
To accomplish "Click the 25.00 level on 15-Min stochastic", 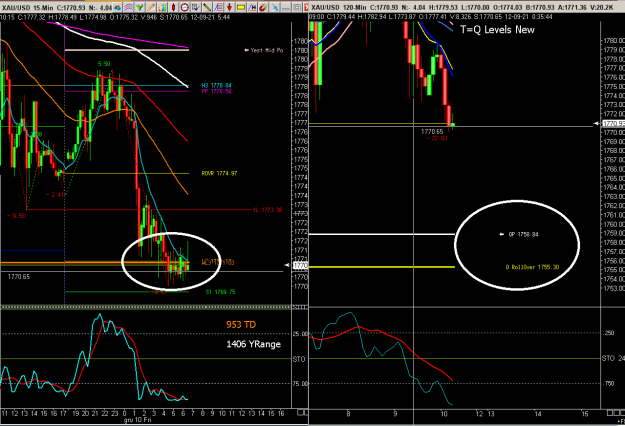I will pos(301,334).
